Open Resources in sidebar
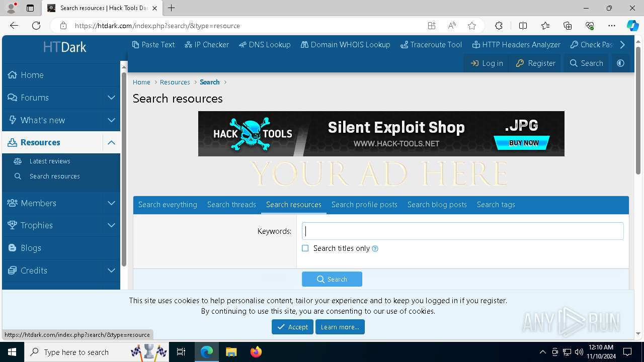Screen dimensions: 644x362 [40, 142]
